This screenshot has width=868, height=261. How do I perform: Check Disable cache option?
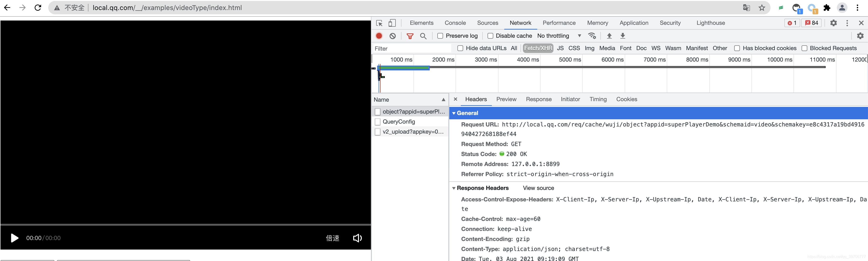coord(490,36)
